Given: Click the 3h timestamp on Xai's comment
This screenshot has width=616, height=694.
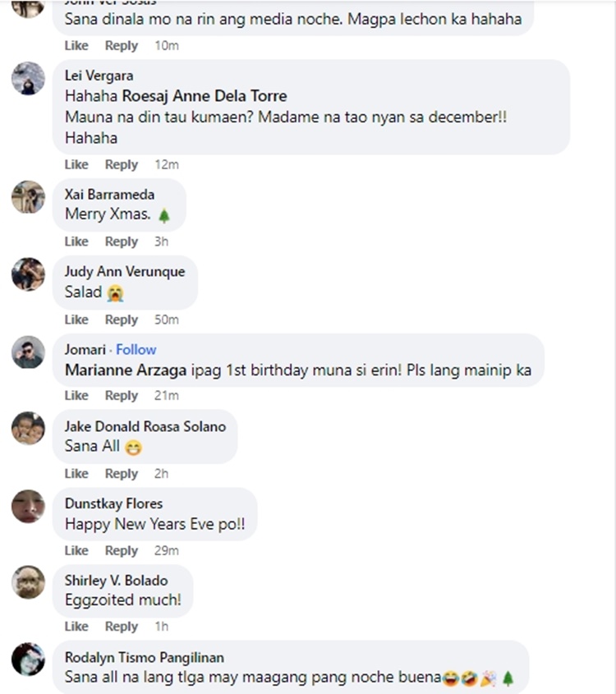Looking at the screenshot, I should 161,241.
